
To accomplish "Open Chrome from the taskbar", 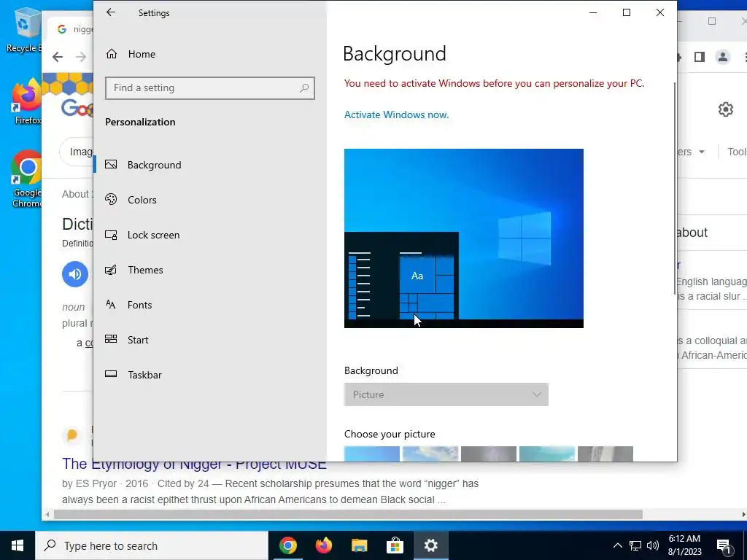I will [x=287, y=545].
